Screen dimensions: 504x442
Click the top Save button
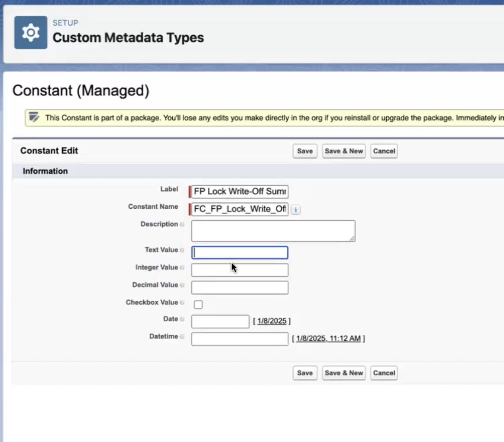click(x=305, y=151)
